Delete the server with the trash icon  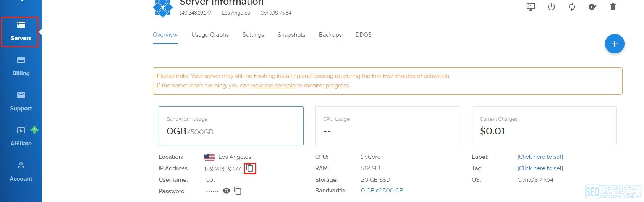[x=613, y=7]
